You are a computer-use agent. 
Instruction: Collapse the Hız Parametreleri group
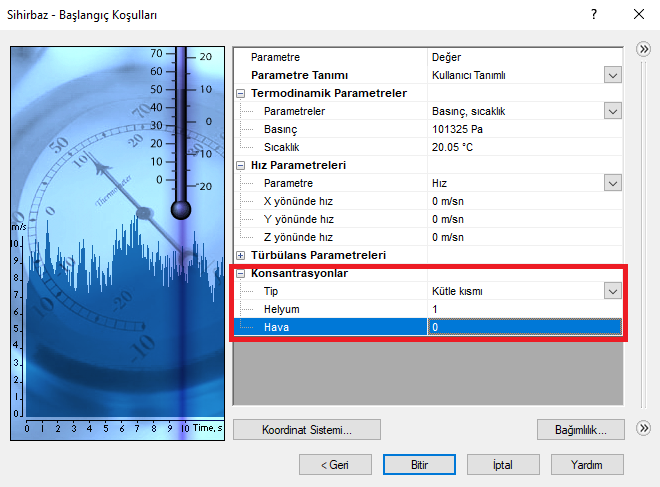tap(240, 165)
